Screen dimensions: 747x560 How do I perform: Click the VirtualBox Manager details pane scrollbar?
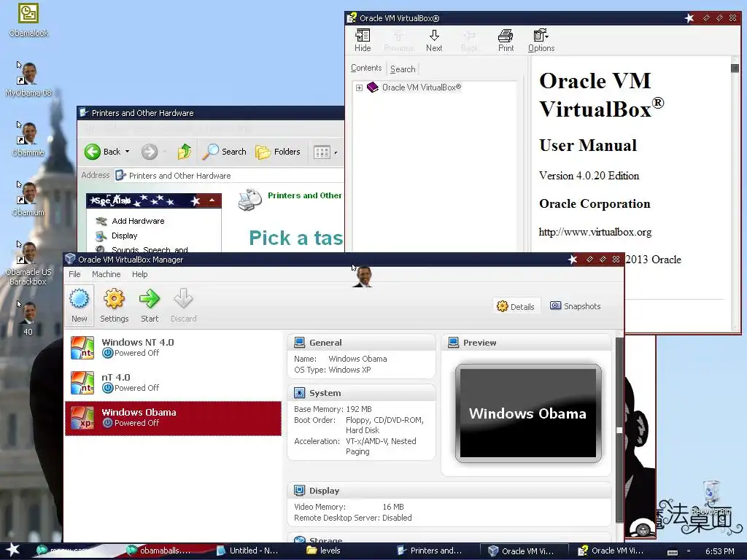pos(619,429)
